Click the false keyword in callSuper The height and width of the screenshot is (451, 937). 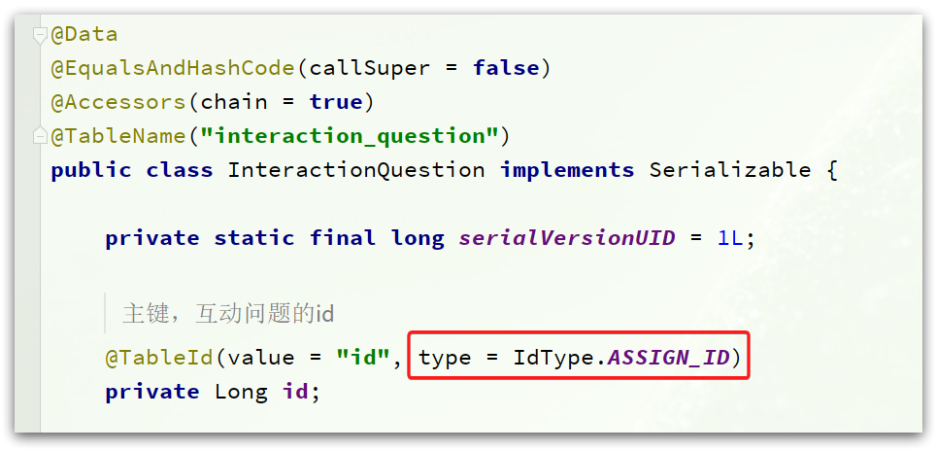click(x=506, y=68)
